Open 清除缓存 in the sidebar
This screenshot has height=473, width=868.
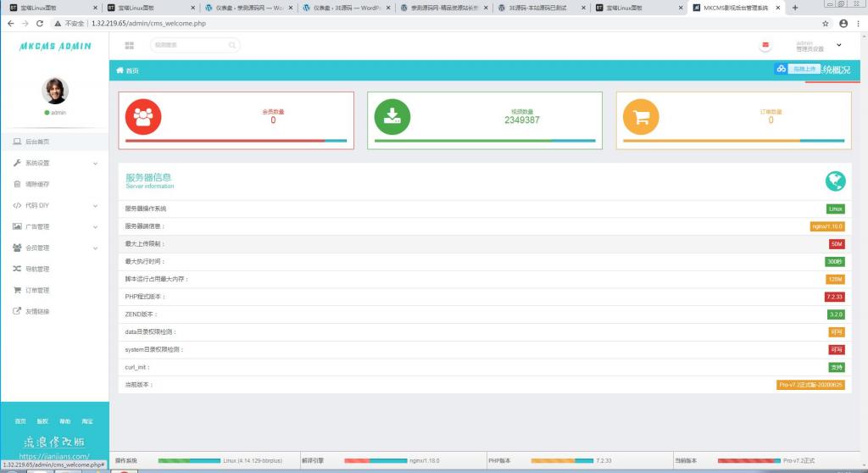coord(37,184)
